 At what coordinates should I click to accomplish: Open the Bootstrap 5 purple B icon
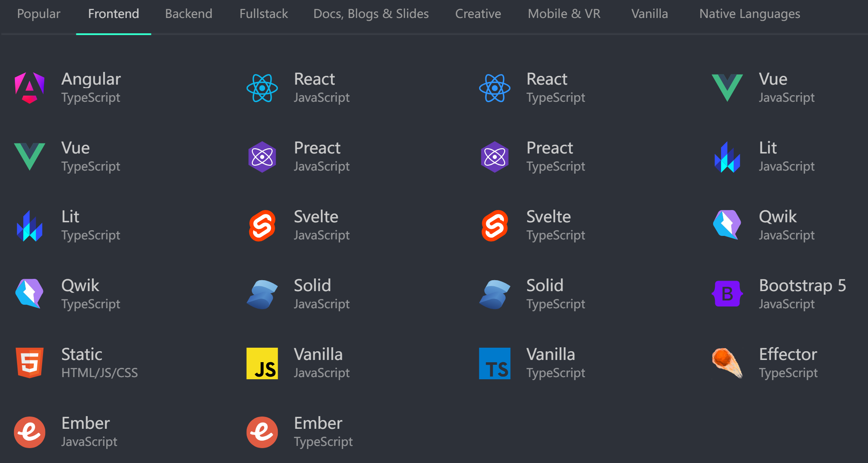click(727, 294)
